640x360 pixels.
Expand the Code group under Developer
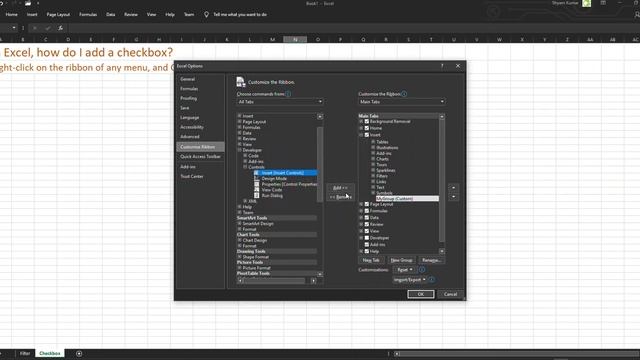[x=245, y=156]
